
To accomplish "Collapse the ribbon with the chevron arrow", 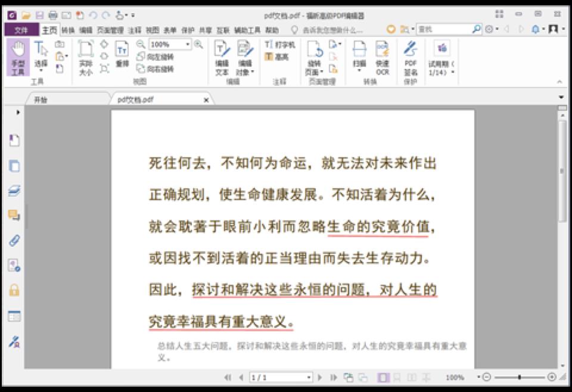I will click(x=559, y=82).
